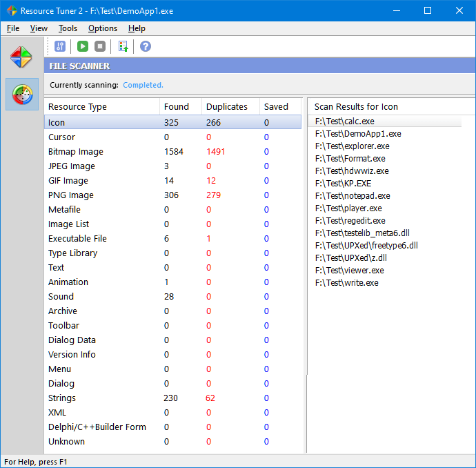Image resolution: width=476 pixels, height=468 pixels.
Task: Select F:\Test\notepad.exe in scan results
Action: point(353,196)
